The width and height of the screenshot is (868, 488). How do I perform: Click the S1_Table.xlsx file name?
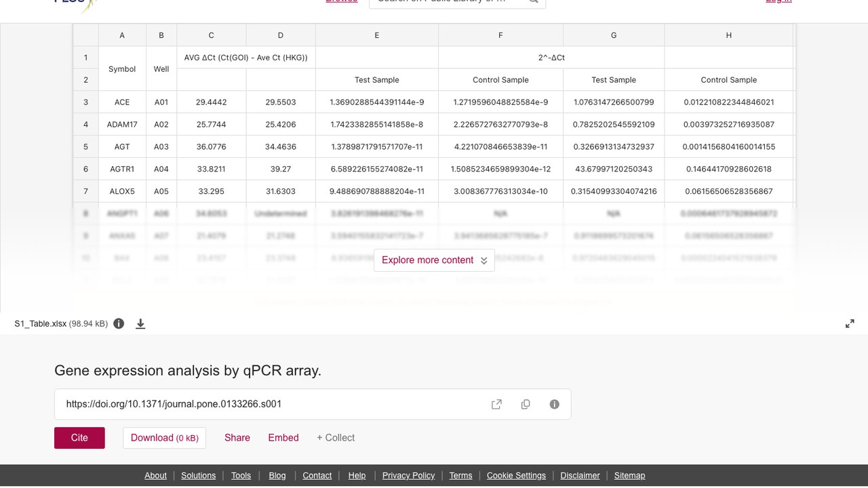point(41,324)
